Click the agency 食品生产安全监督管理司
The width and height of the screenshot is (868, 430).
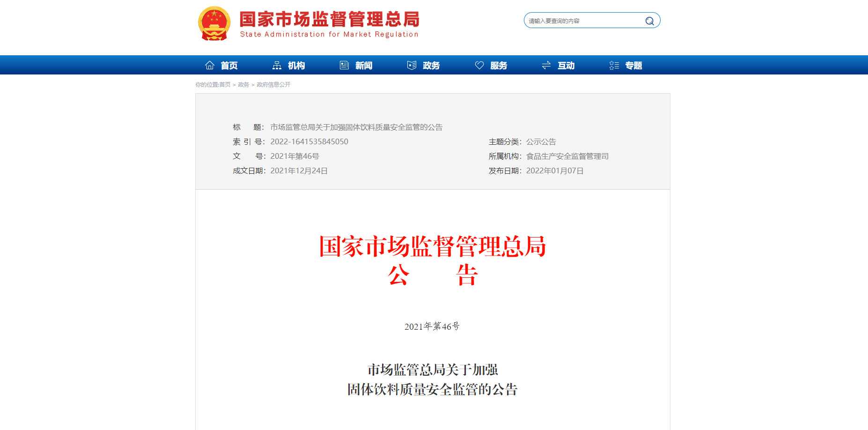(567, 156)
